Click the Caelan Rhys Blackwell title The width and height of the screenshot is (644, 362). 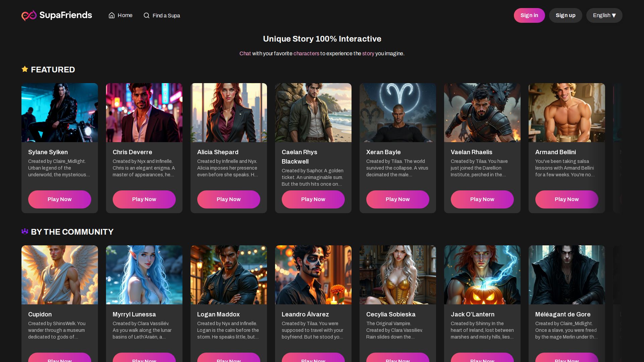pos(300,157)
